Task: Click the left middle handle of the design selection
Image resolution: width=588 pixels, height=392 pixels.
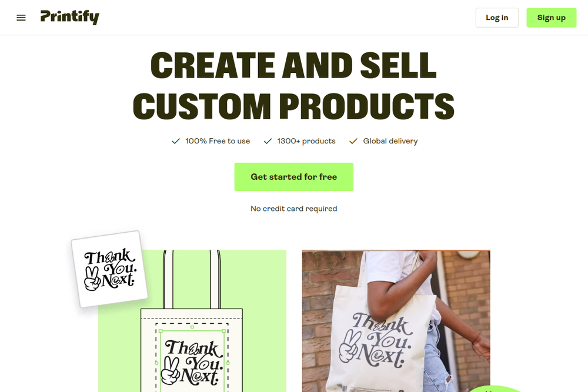Action: point(156,363)
